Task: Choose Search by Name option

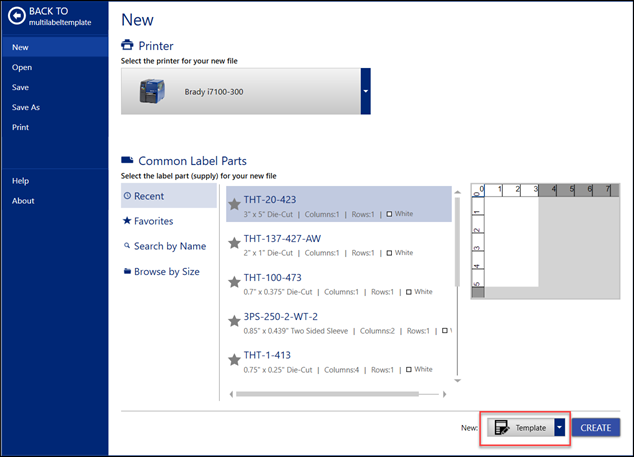Action: (168, 246)
